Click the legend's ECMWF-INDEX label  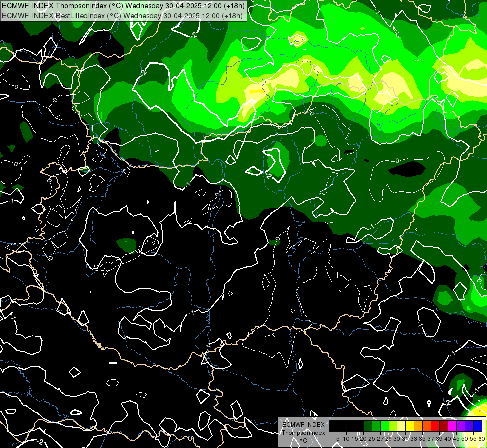click(x=303, y=425)
